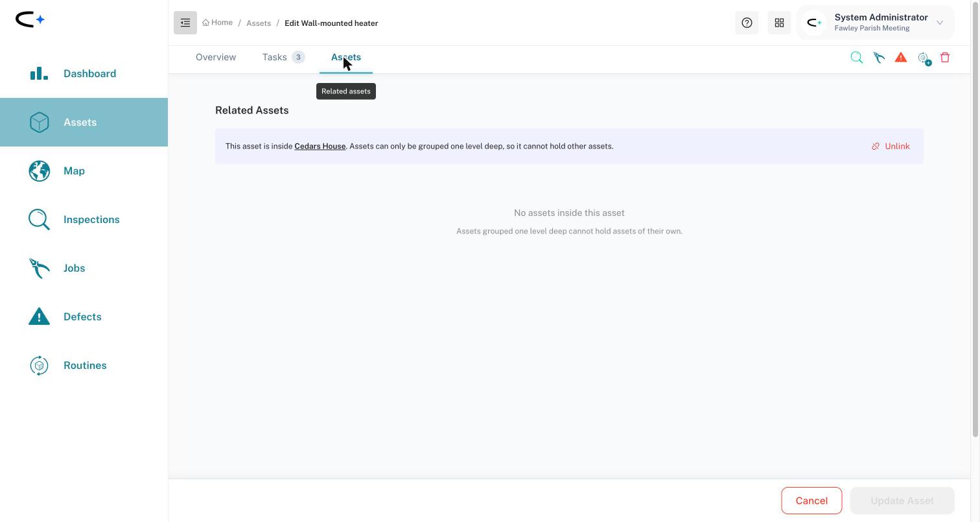
Task: Open Defects in the sidebar
Action: click(84, 316)
